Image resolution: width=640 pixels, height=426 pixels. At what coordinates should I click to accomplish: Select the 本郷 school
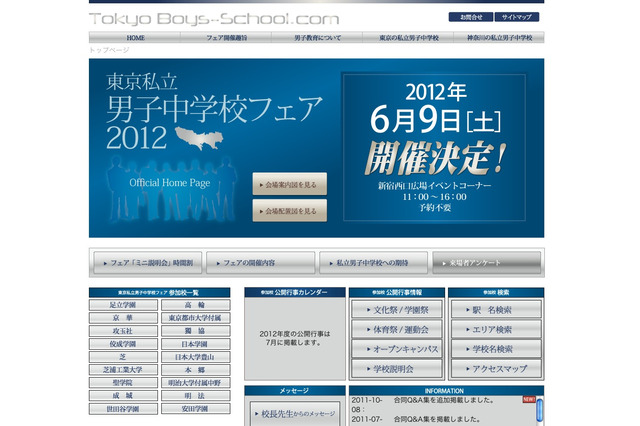tap(196, 370)
